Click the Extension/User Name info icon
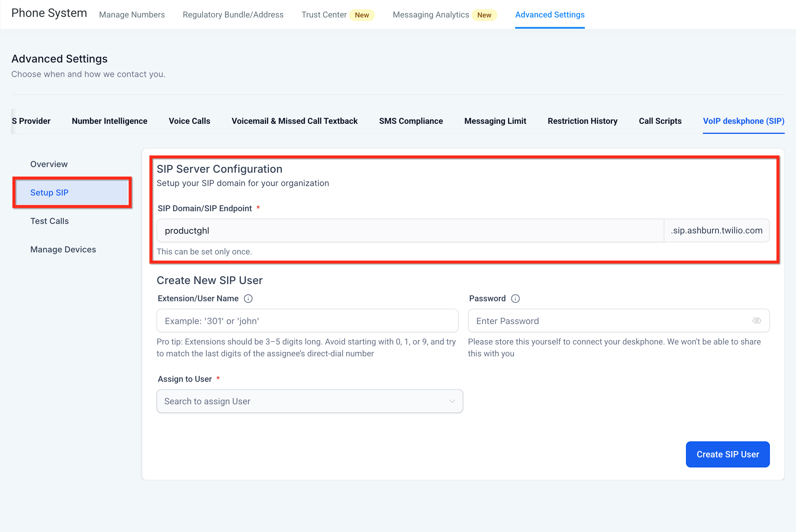The height and width of the screenshot is (532, 796). point(248,299)
